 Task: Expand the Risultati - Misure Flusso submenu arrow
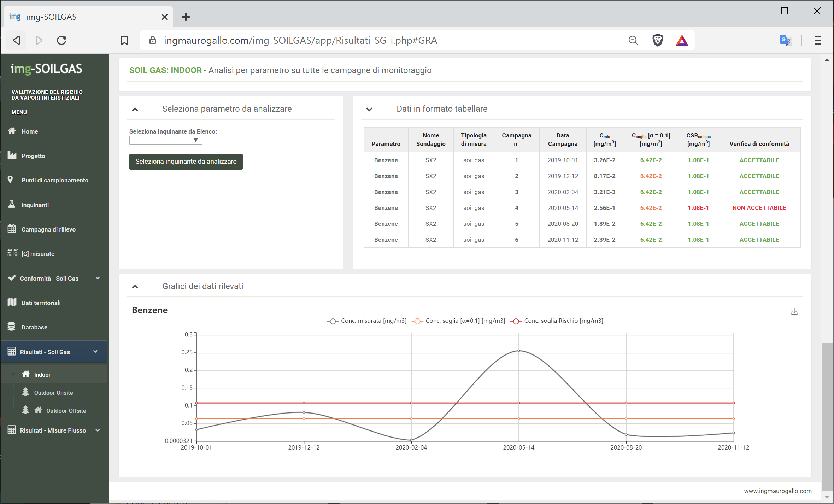click(x=98, y=430)
